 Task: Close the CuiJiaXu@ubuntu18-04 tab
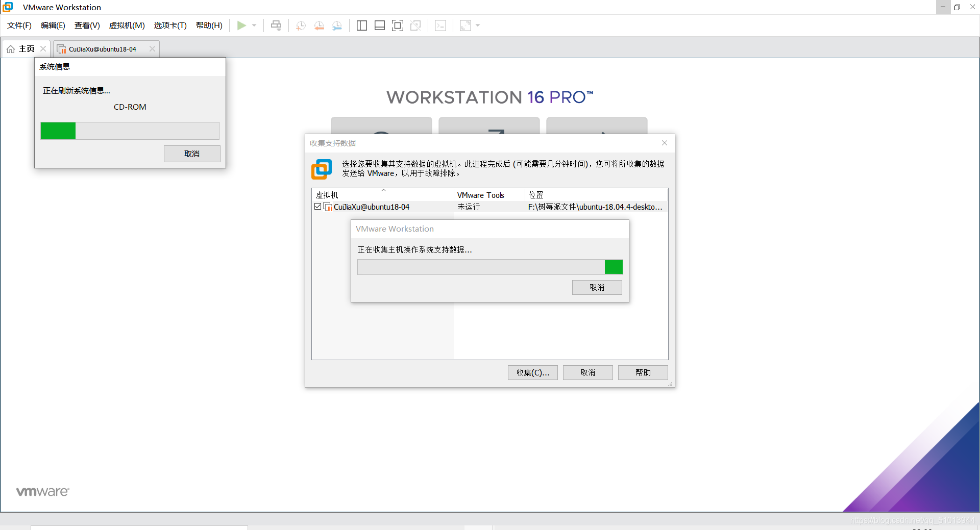(x=152, y=49)
